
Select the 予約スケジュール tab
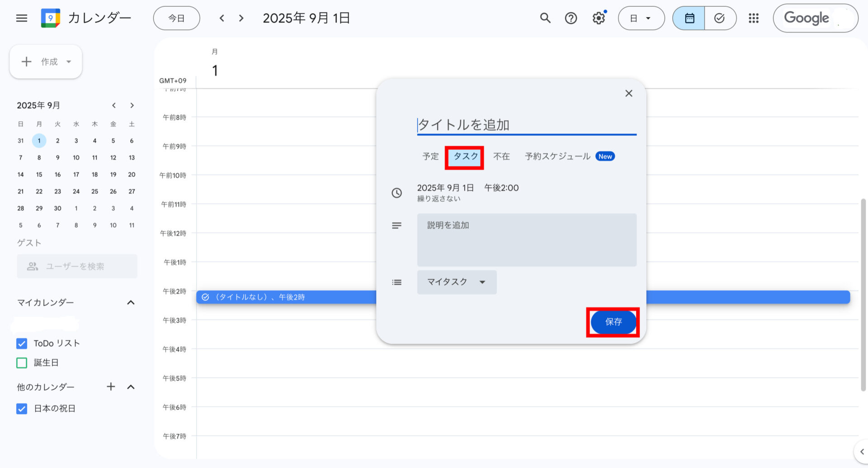pos(557,156)
